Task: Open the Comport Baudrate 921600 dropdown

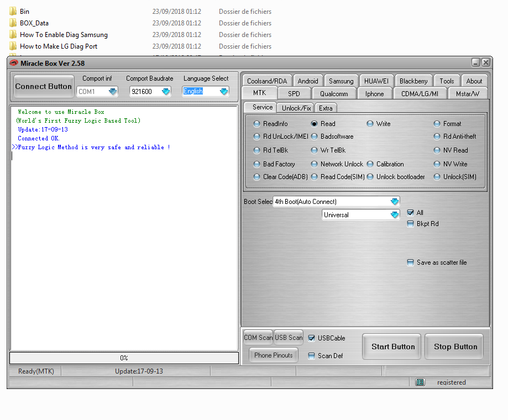Action: click(x=165, y=92)
